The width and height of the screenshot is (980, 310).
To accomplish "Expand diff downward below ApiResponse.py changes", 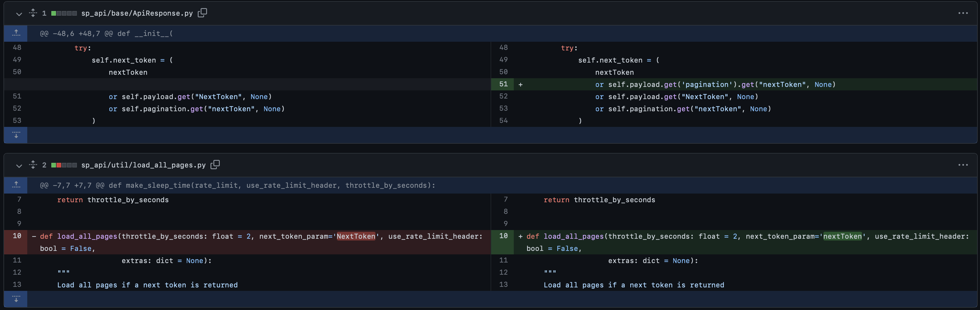I will click(16, 135).
